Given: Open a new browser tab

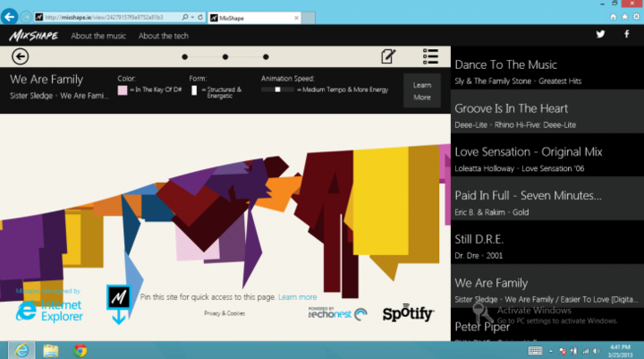Looking at the screenshot, I should pos(308,18).
